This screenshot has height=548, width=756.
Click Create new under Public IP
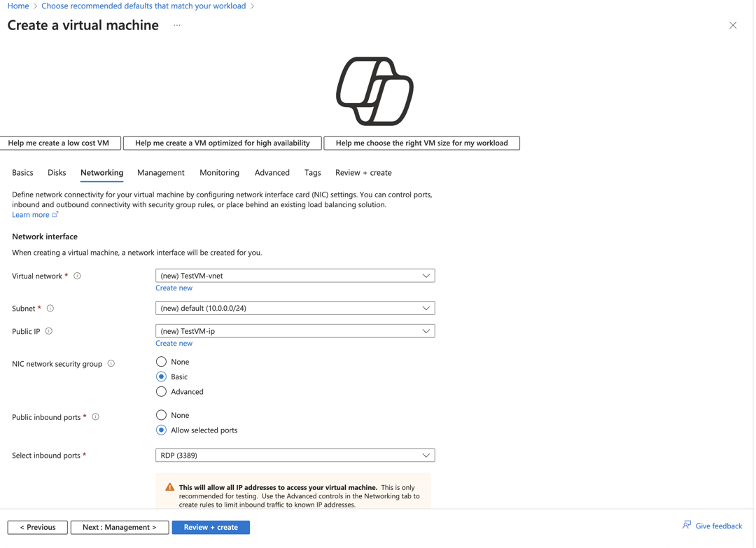click(174, 343)
